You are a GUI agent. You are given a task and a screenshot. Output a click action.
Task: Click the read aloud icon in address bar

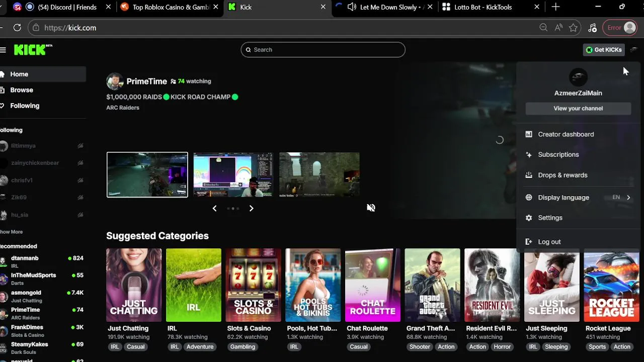pyautogui.click(x=558, y=28)
